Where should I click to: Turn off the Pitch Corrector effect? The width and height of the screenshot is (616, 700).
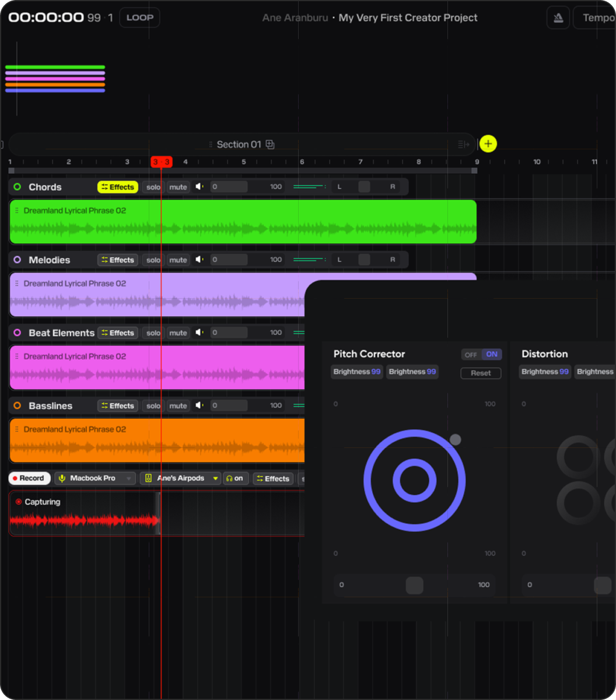pos(470,354)
